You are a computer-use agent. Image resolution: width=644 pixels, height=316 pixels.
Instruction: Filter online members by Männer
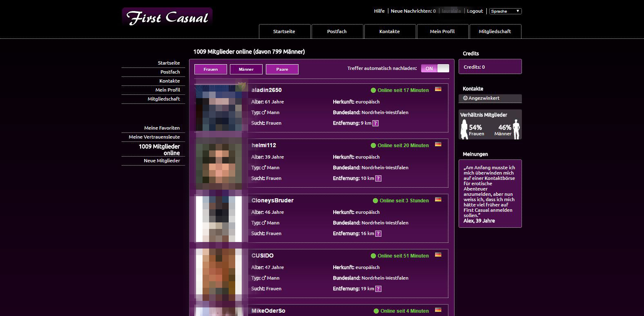(246, 69)
